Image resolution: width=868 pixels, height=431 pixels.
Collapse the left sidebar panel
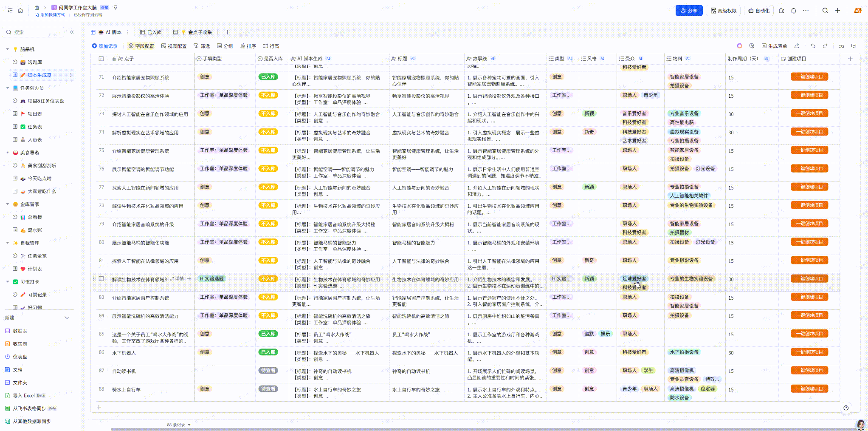point(72,32)
